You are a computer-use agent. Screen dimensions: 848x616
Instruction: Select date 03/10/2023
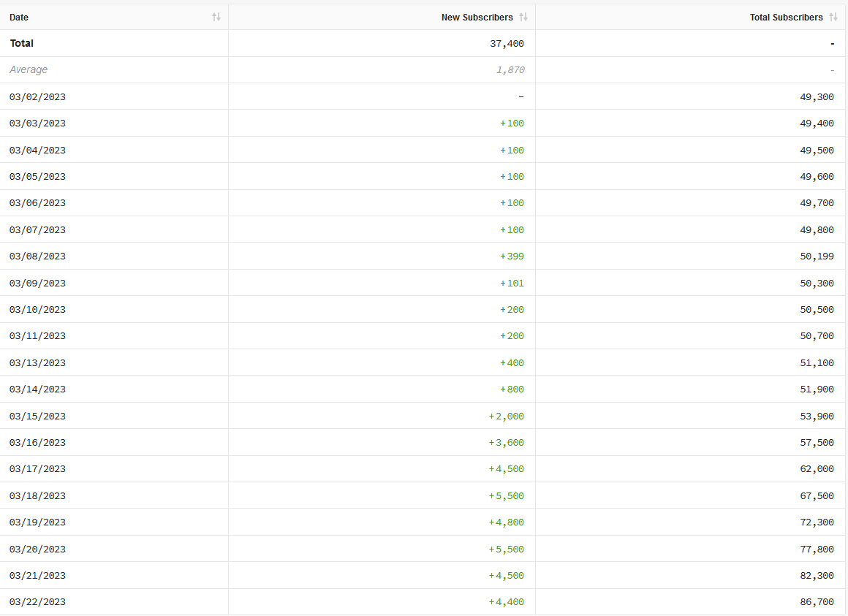pos(37,310)
